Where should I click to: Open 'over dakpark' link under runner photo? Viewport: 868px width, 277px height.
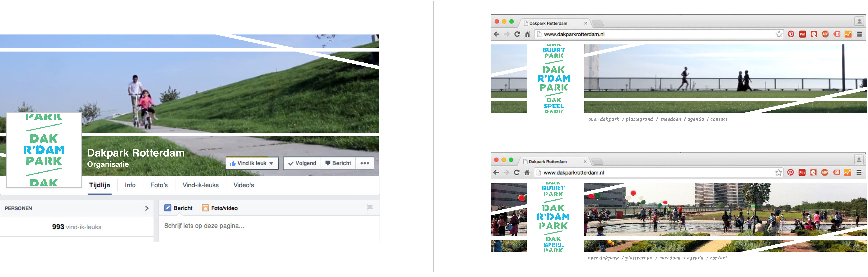[x=604, y=119]
